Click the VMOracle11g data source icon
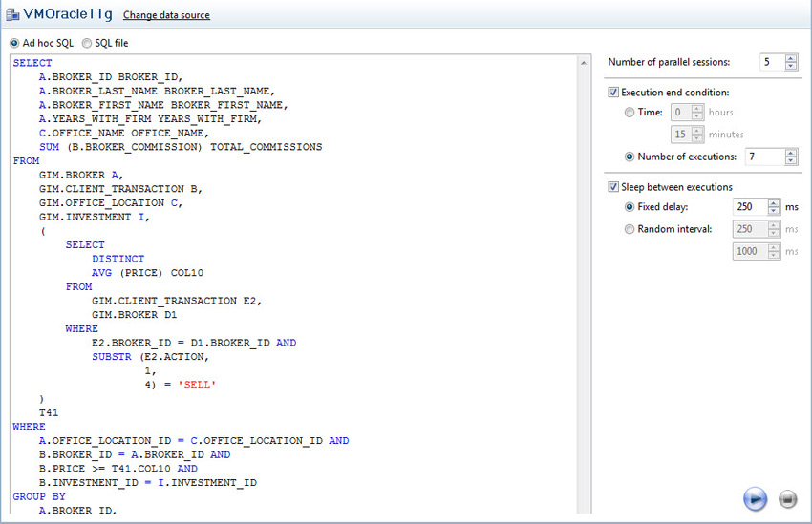The image size is (812, 524). pyautogui.click(x=13, y=14)
